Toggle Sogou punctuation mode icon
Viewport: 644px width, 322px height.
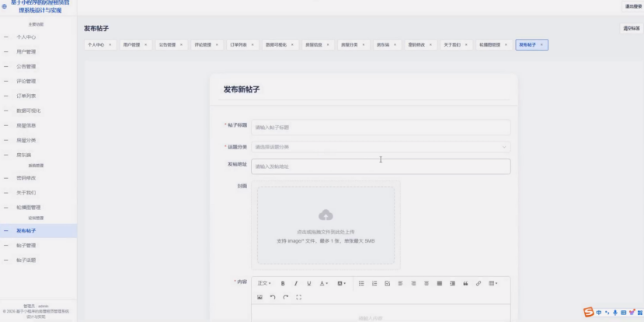607,313
